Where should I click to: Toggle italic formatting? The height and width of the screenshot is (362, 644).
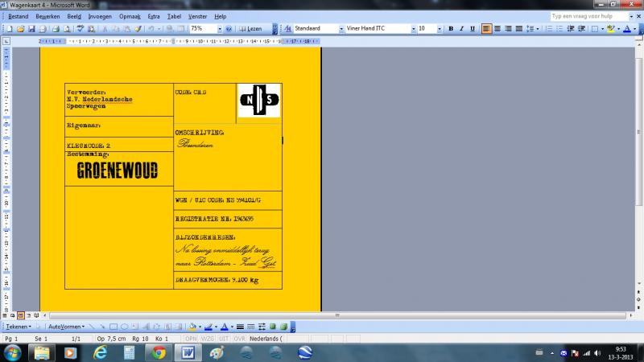click(x=461, y=29)
